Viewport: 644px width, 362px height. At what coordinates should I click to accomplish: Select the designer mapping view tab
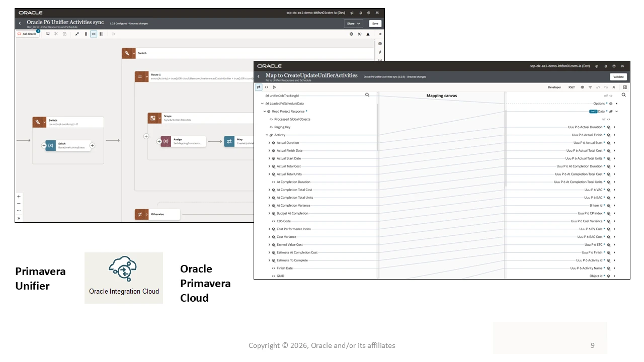(x=259, y=87)
